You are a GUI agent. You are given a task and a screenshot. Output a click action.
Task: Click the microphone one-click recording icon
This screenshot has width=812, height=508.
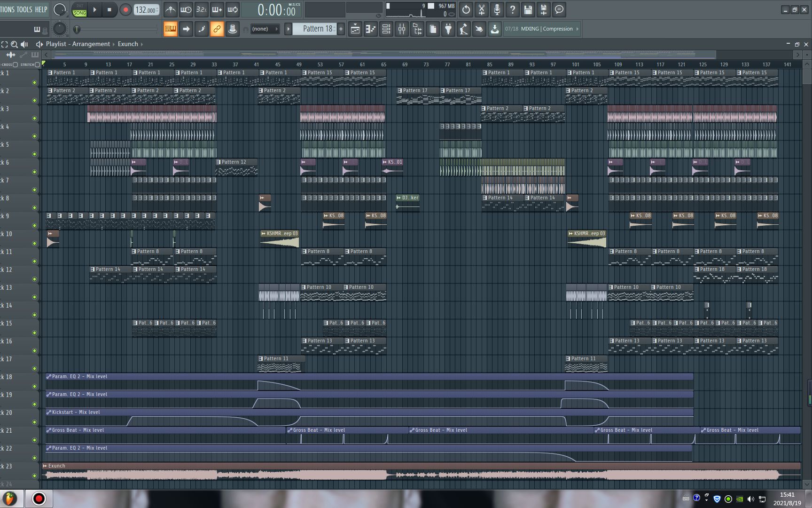497,9
